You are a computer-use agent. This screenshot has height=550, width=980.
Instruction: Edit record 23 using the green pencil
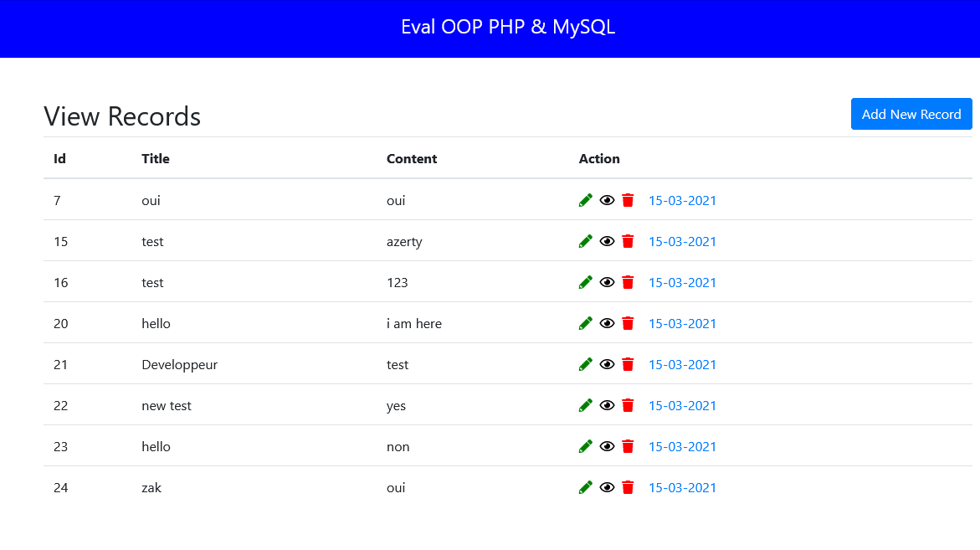click(586, 446)
